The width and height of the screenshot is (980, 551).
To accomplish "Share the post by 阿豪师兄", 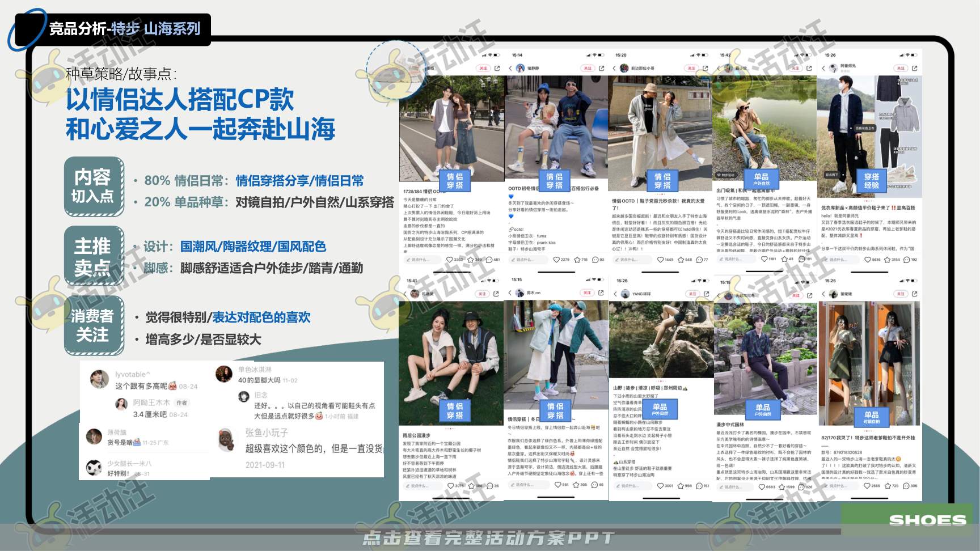I will (x=914, y=68).
